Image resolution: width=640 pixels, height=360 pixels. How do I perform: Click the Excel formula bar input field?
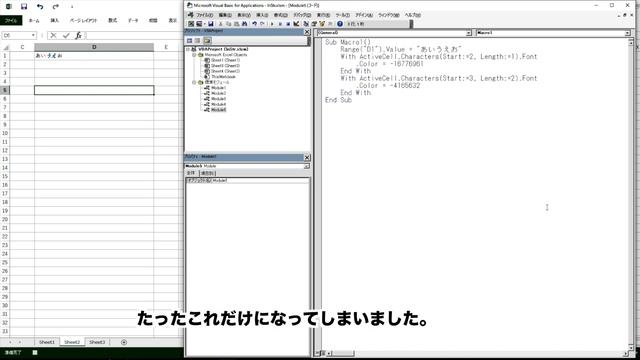[x=135, y=36]
